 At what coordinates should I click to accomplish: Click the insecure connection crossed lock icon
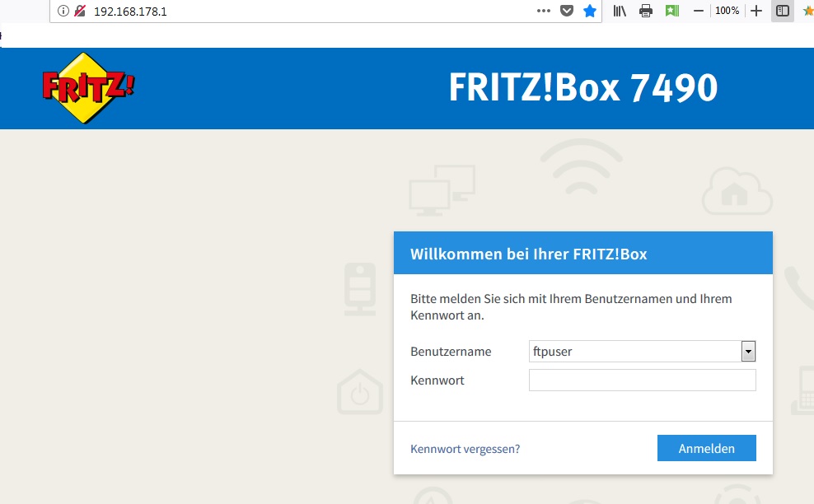click(80, 11)
